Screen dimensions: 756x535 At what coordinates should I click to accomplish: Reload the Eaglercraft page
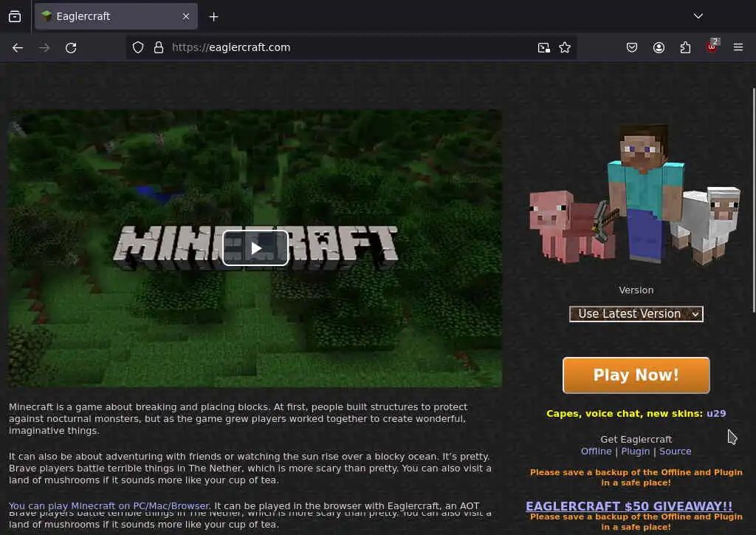(71, 48)
